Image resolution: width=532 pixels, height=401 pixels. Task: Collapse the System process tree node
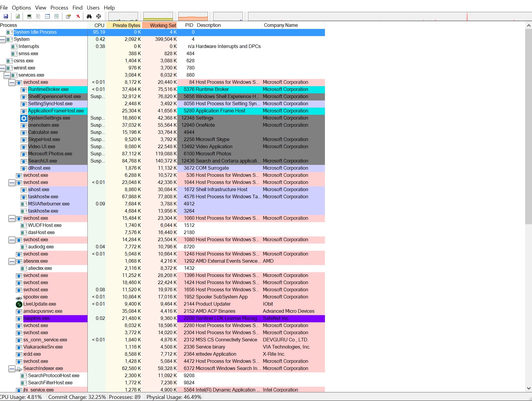(x=2, y=39)
